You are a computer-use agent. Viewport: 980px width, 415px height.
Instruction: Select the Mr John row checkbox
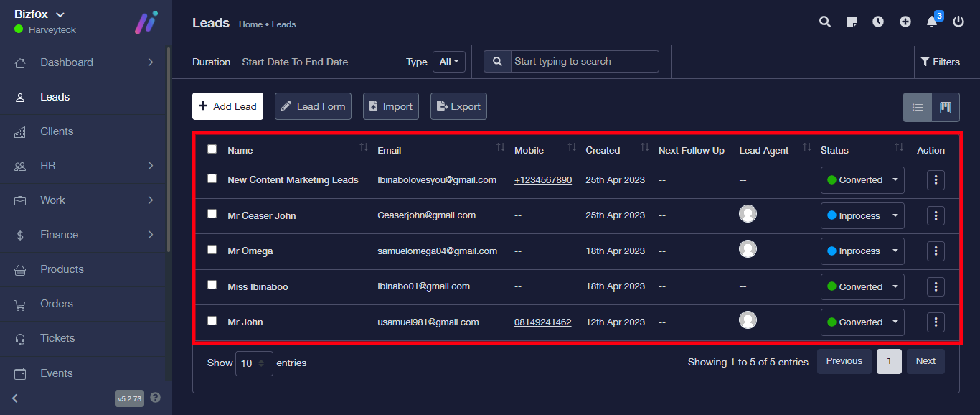coord(212,321)
